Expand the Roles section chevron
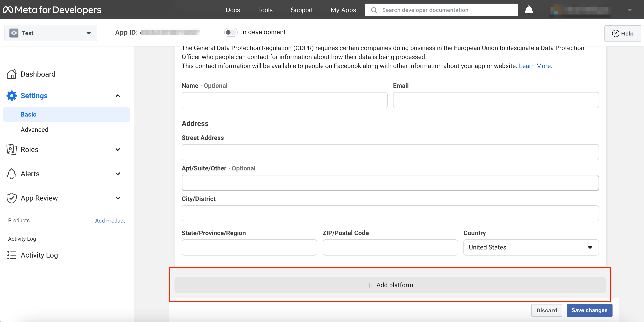This screenshot has width=644, height=322. click(118, 149)
